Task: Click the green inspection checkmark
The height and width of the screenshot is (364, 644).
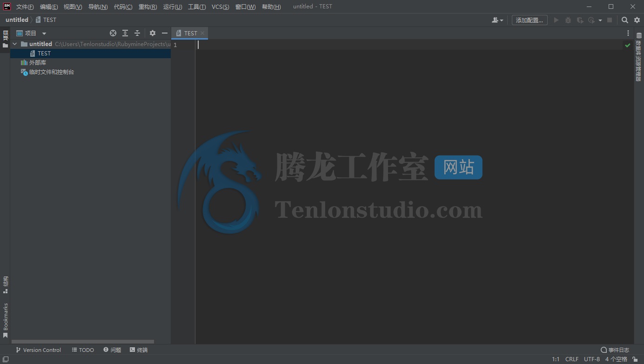Action: 628,45
